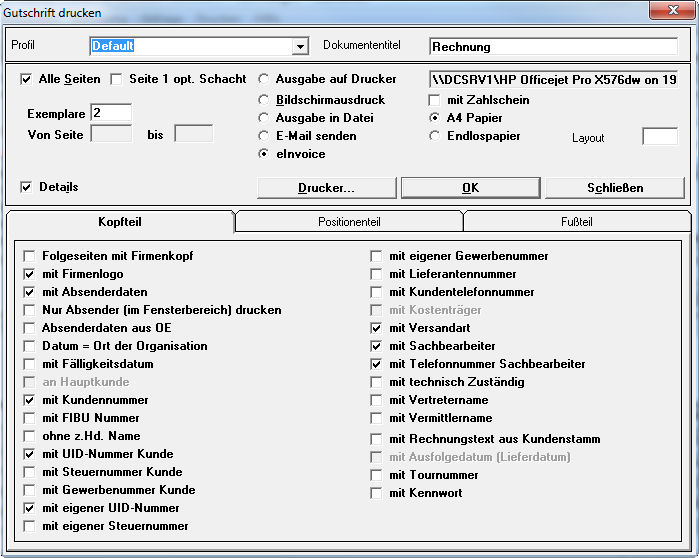
Task: Toggle the Details checkbox
Action: 27,187
